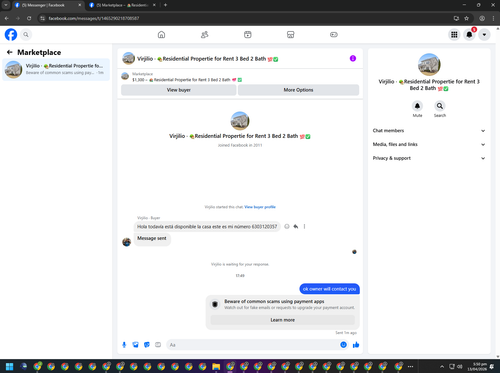500x373 pixels.
Task: Open more options for the Hola todavía message
Action: (304, 226)
